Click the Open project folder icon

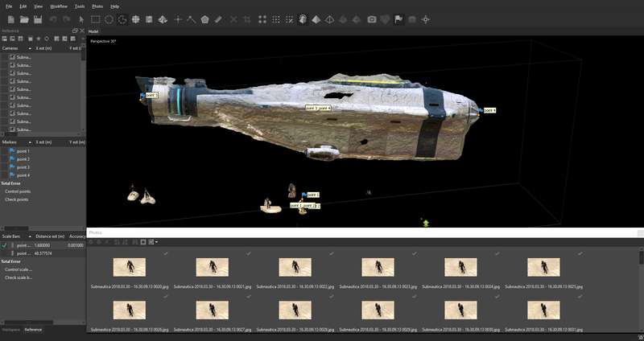(24, 19)
